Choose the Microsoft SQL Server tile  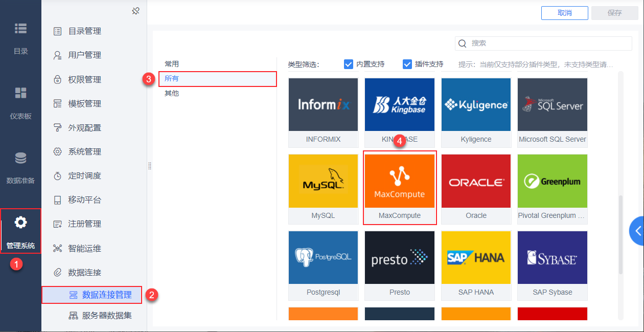(x=553, y=113)
